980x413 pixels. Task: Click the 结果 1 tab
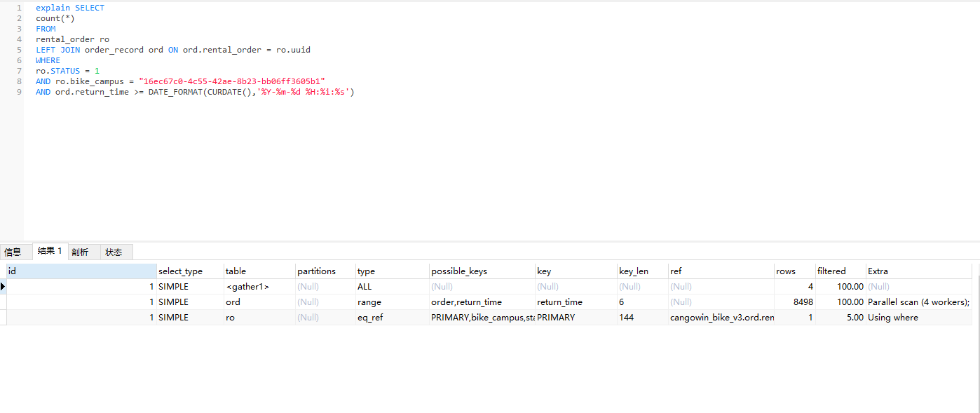(x=50, y=251)
